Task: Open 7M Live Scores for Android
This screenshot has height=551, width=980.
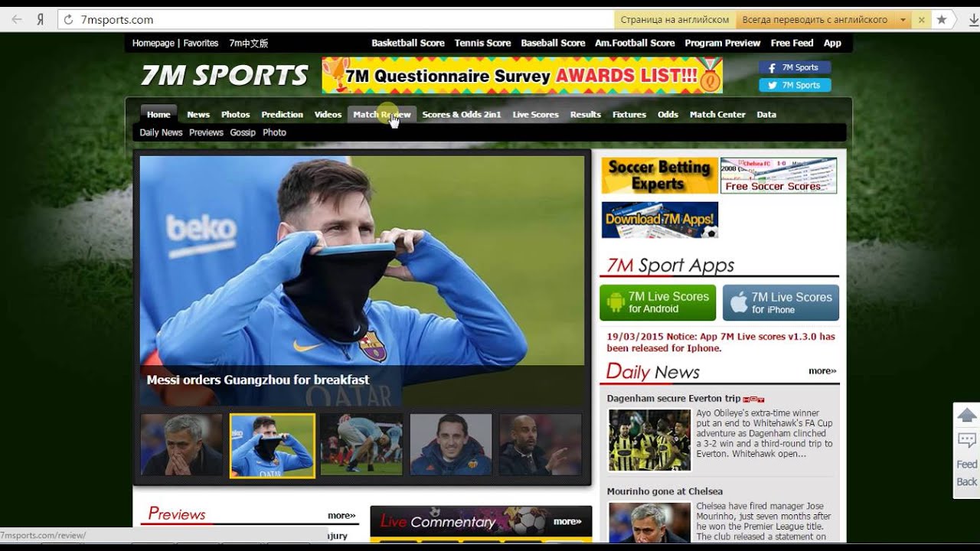Action: tap(658, 302)
